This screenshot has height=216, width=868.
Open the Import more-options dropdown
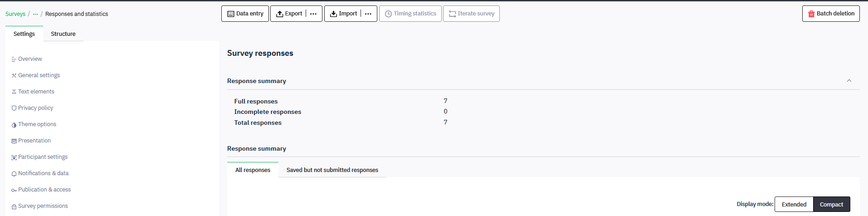pos(368,14)
